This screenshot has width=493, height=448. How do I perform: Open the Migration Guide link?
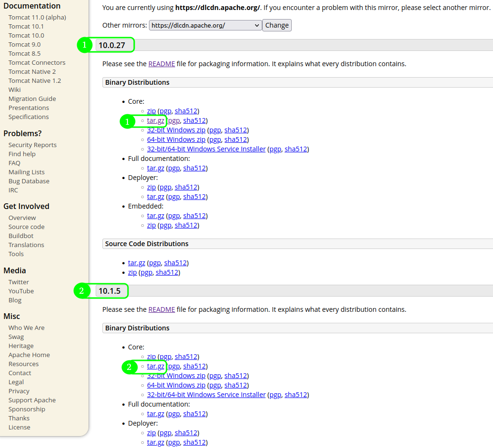point(32,99)
